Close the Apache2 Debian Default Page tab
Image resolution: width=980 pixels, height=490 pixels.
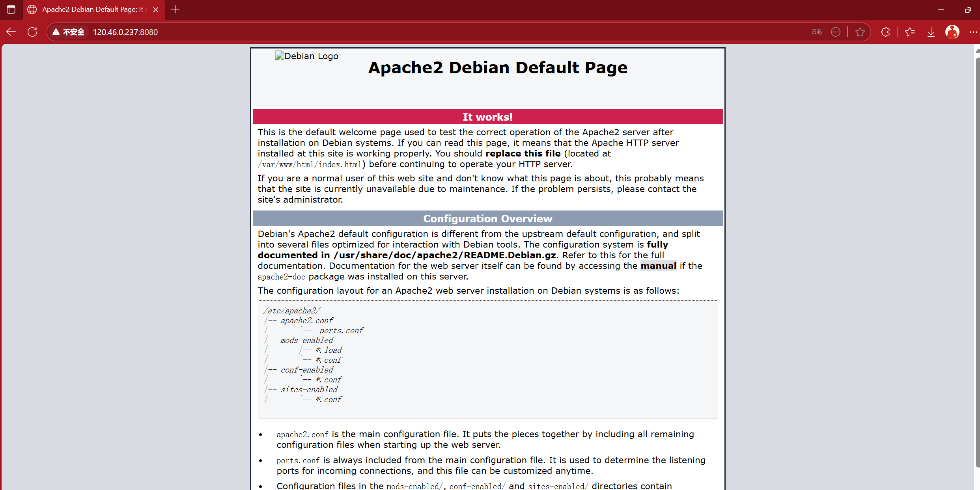click(x=156, y=9)
